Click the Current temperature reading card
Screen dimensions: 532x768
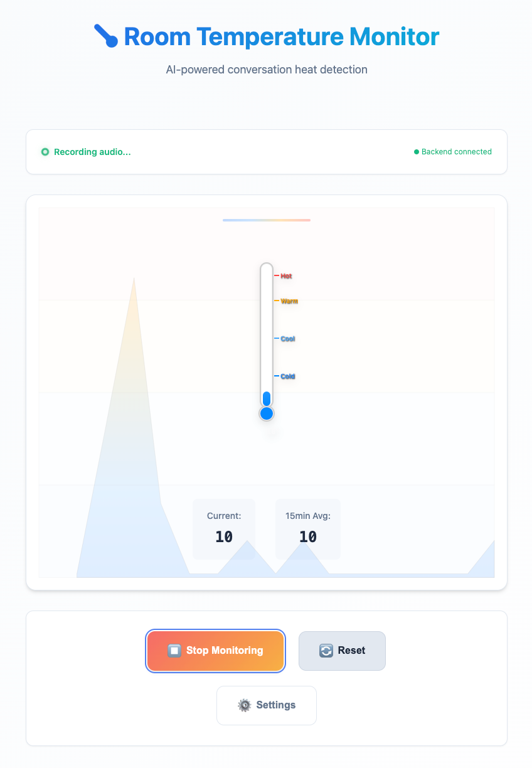tap(224, 529)
